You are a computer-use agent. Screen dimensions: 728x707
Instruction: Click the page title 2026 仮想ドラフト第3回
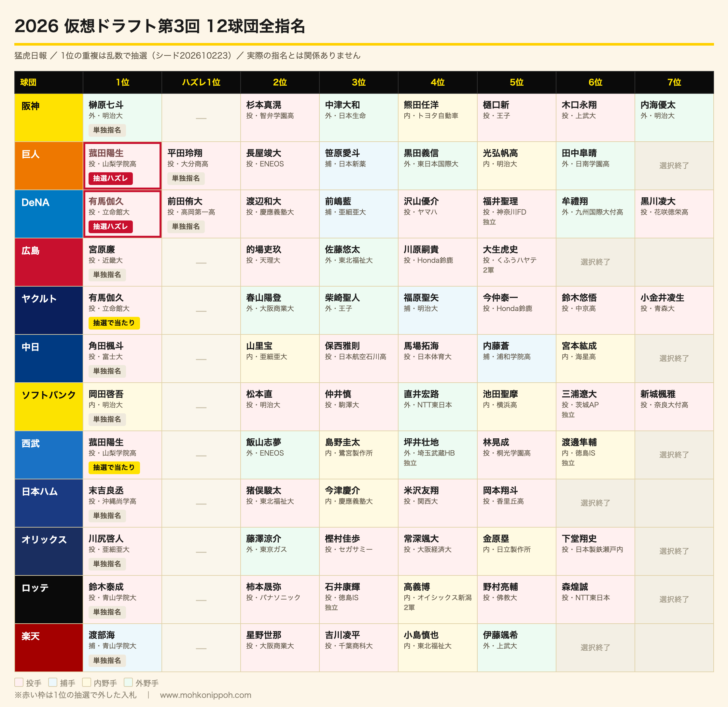(x=160, y=26)
